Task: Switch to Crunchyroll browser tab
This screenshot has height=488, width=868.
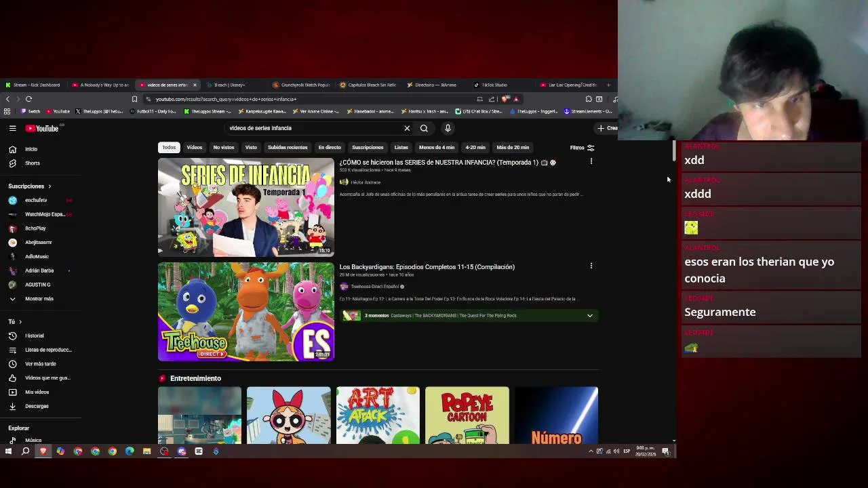Action: point(302,85)
